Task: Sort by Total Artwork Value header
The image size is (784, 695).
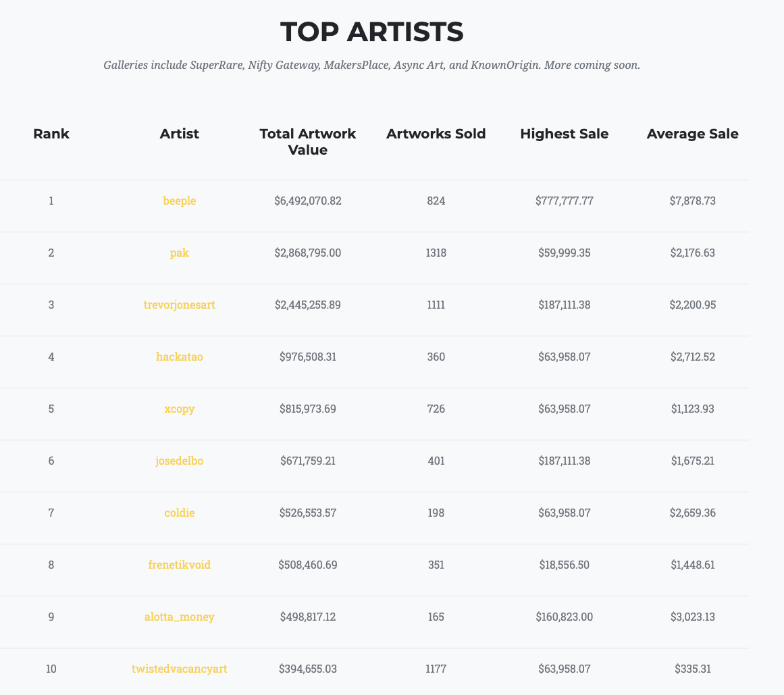Action: pyautogui.click(x=307, y=142)
